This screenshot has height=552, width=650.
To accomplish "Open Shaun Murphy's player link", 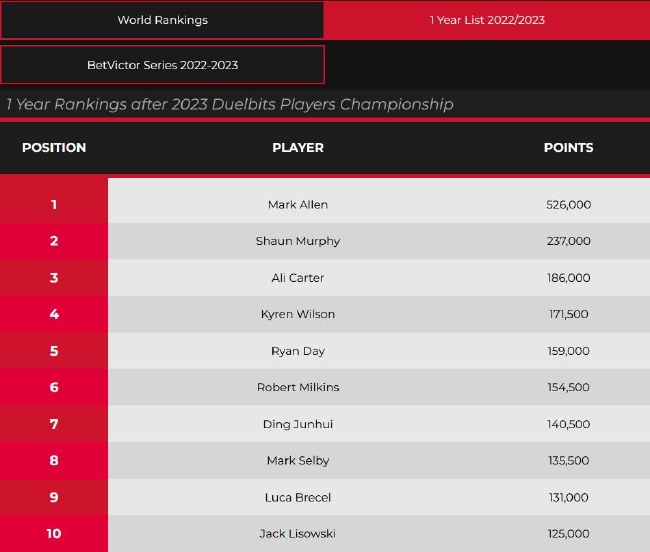I will [x=298, y=241].
